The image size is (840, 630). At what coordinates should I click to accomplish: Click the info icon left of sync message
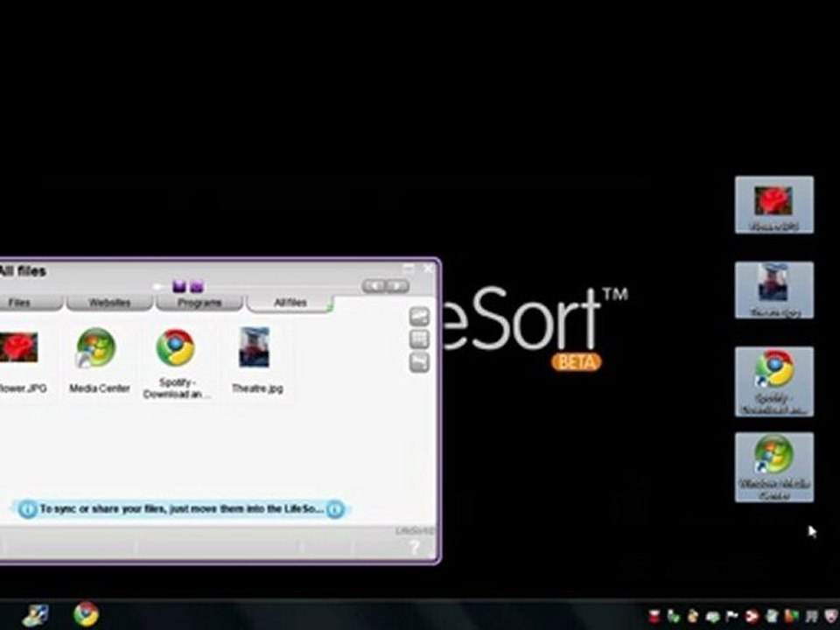tap(27, 509)
